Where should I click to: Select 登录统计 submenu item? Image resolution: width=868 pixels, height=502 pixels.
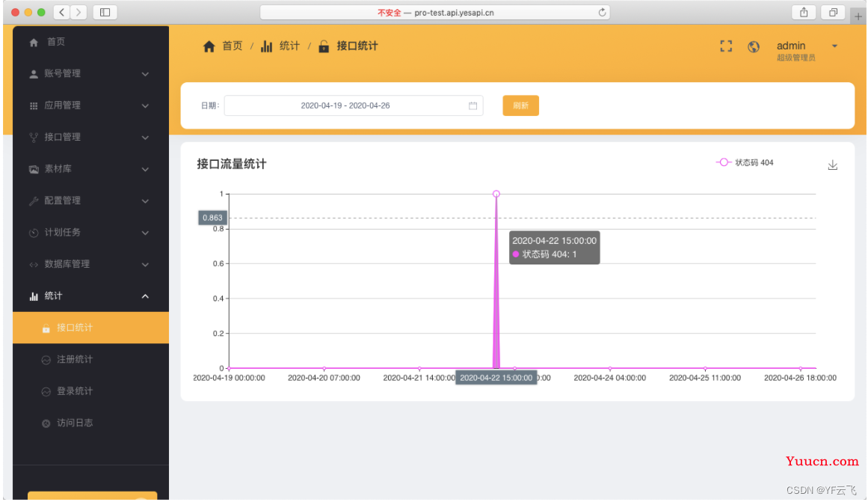(90, 392)
